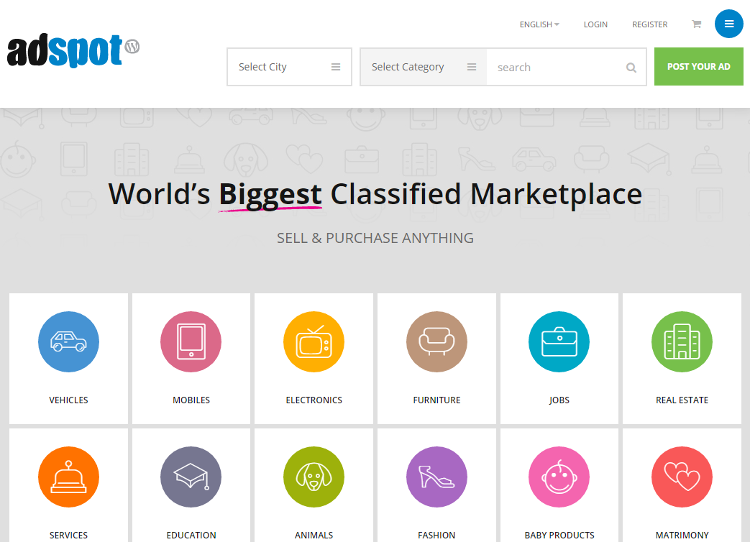Click the SERVICES label

pos(68,535)
